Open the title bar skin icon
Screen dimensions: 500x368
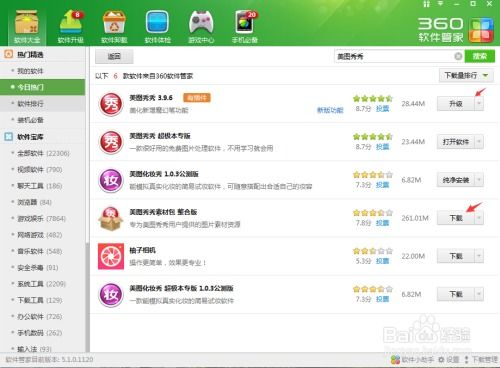pyautogui.click(x=426, y=4)
